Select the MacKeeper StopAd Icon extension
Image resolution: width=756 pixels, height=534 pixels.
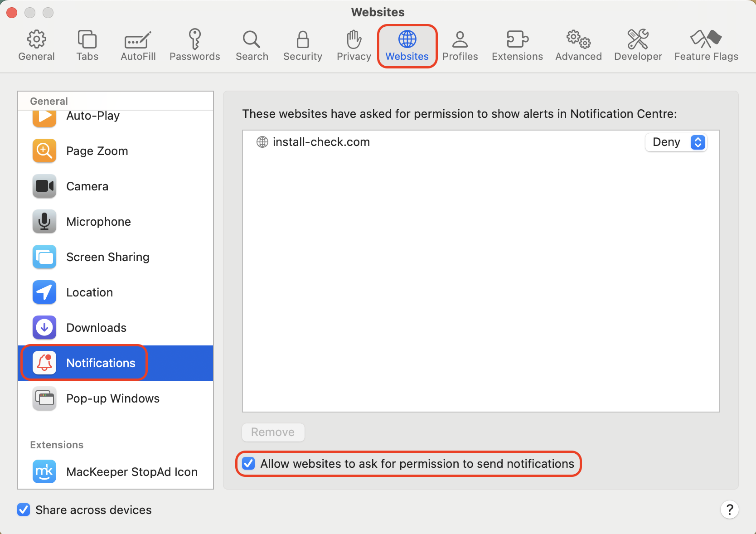(x=44, y=471)
